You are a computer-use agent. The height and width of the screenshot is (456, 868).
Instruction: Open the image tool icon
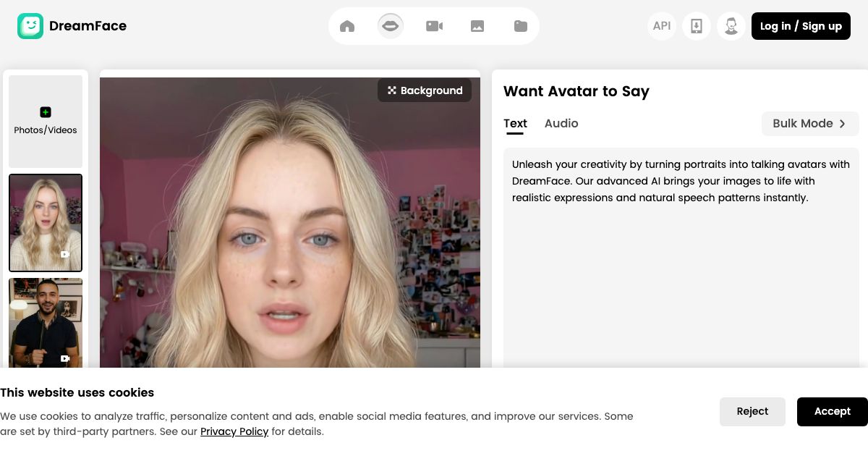coord(477,26)
